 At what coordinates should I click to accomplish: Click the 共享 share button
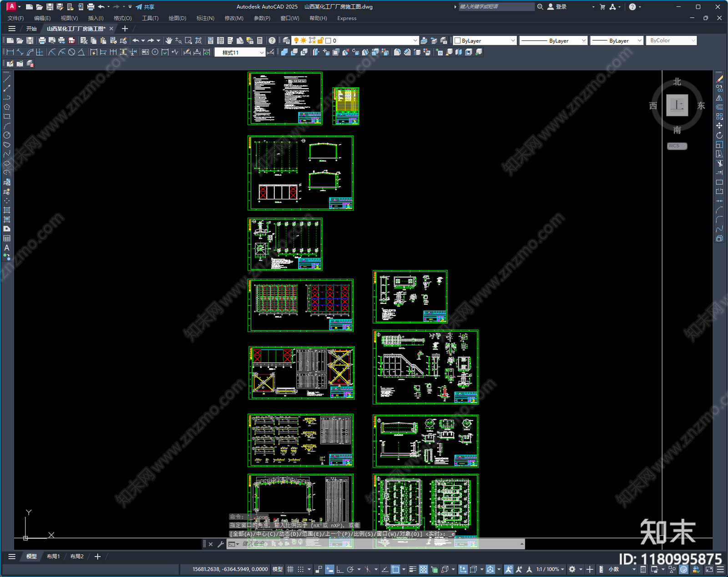(x=145, y=7)
